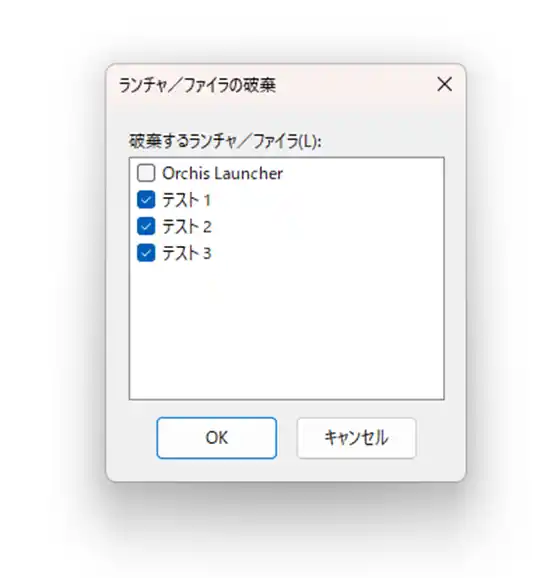Select the Orchis Launcher list item text
This screenshot has height=578, width=558.
pos(223,173)
